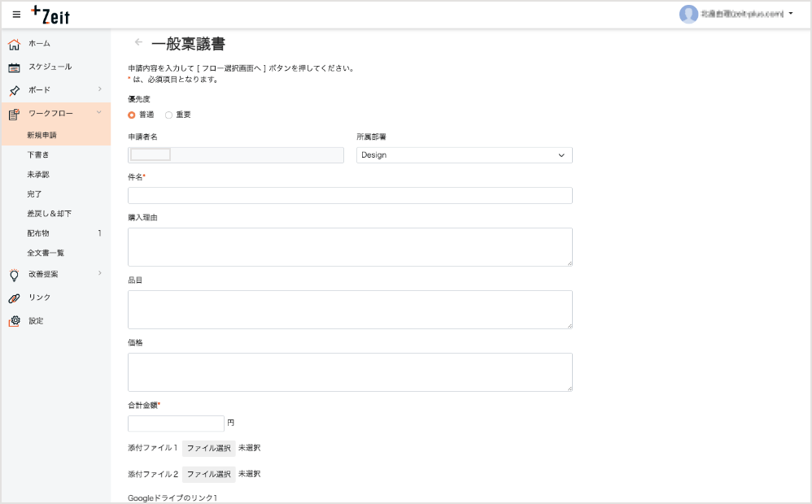Select the 重要 priority radio button
The width and height of the screenshot is (812, 504).
point(169,115)
